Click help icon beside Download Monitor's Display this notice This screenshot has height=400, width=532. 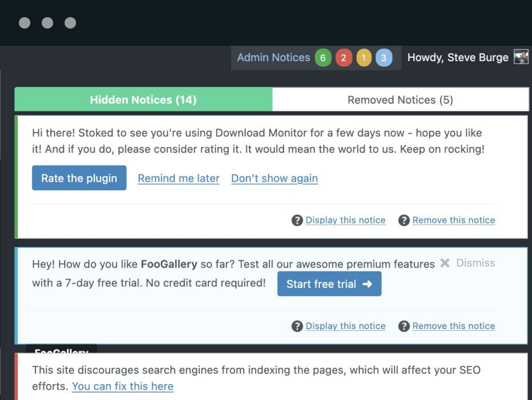[297, 221]
